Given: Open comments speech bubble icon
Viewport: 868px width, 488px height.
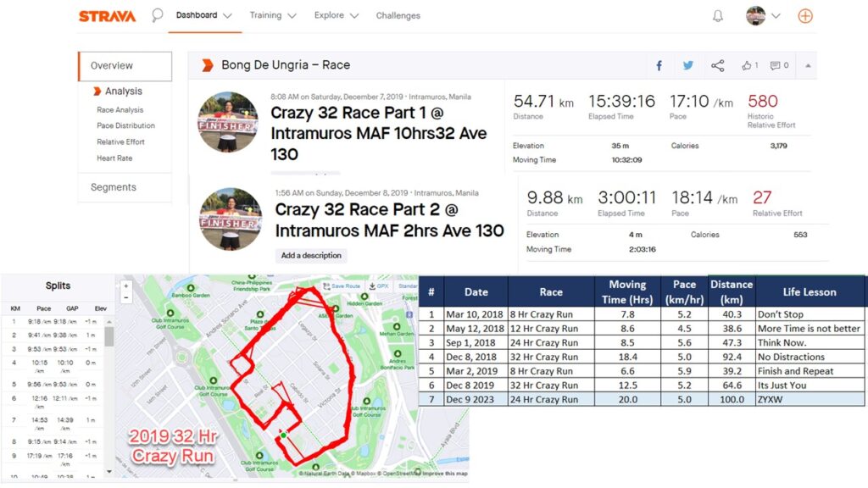Looking at the screenshot, I should pyautogui.click(x=780, y=65).
